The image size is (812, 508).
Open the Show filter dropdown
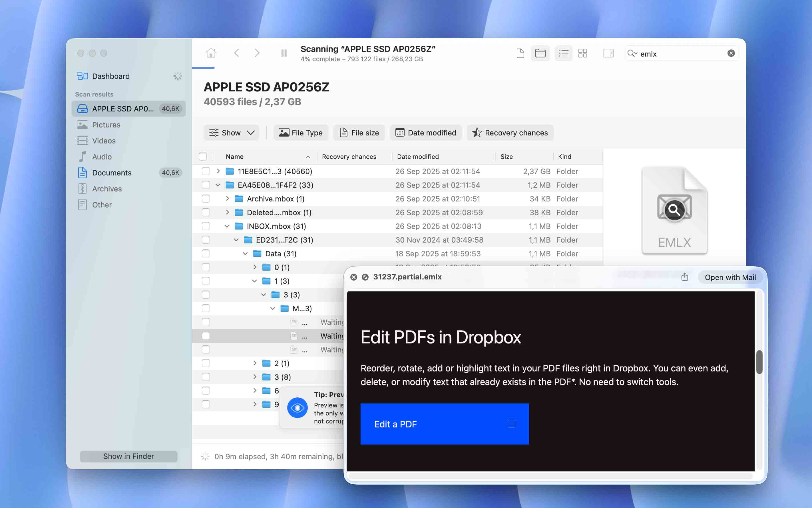tap(231, 132)
